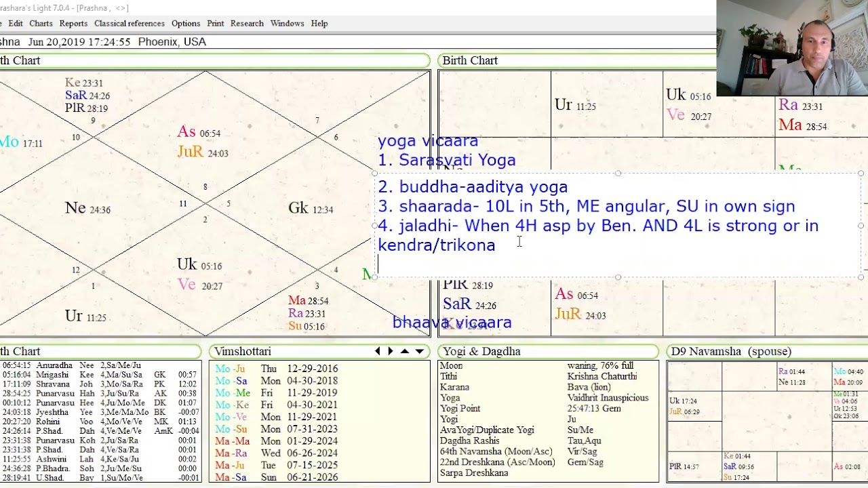Click the '1. Sarasvati Yoga' note line
This screenshot has height=488, width=868.
[446, 160]
